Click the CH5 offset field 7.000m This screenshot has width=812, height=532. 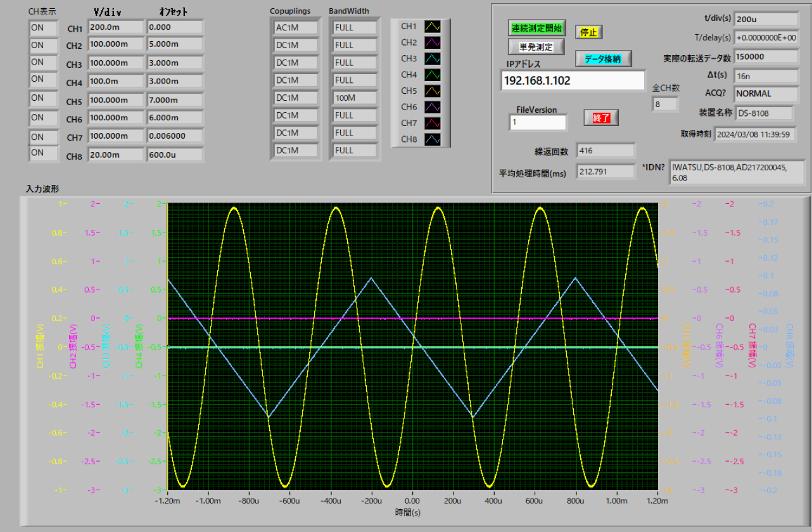[175, 101]
